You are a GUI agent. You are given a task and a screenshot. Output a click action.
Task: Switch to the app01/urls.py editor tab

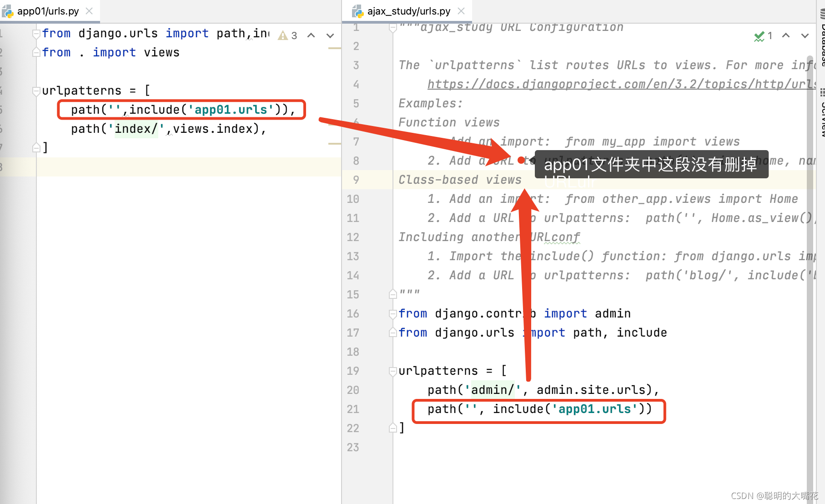pyautogui.click(x=48, y=11)
